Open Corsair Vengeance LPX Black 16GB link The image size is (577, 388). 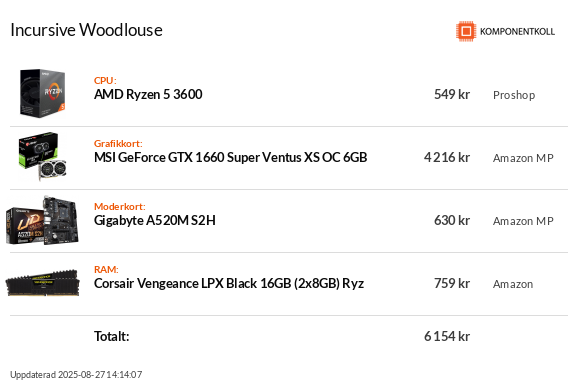(x=229, y=283)
